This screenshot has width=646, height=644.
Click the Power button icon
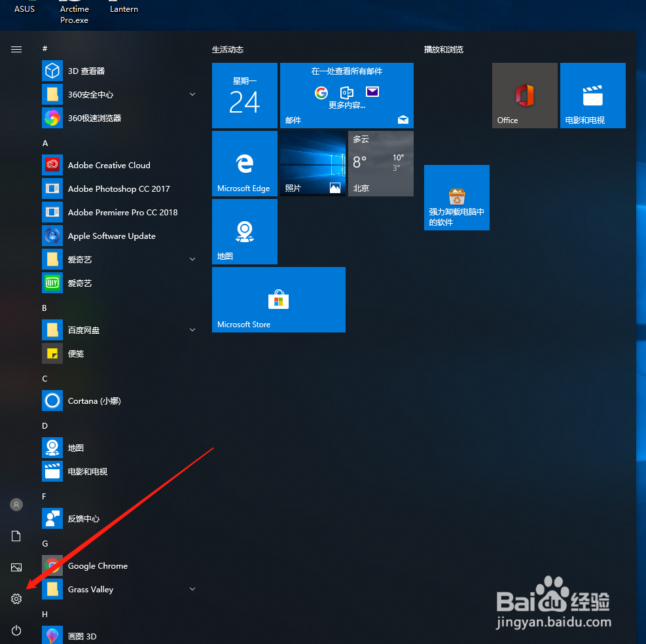[16, 630]
